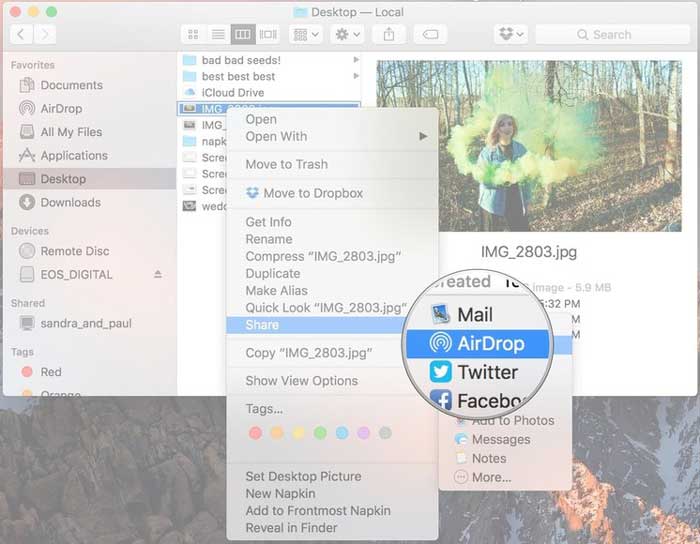This screenshot has height=544, width=700.
Task: Choose Duplicate from context menu
Action: point(273,274)
